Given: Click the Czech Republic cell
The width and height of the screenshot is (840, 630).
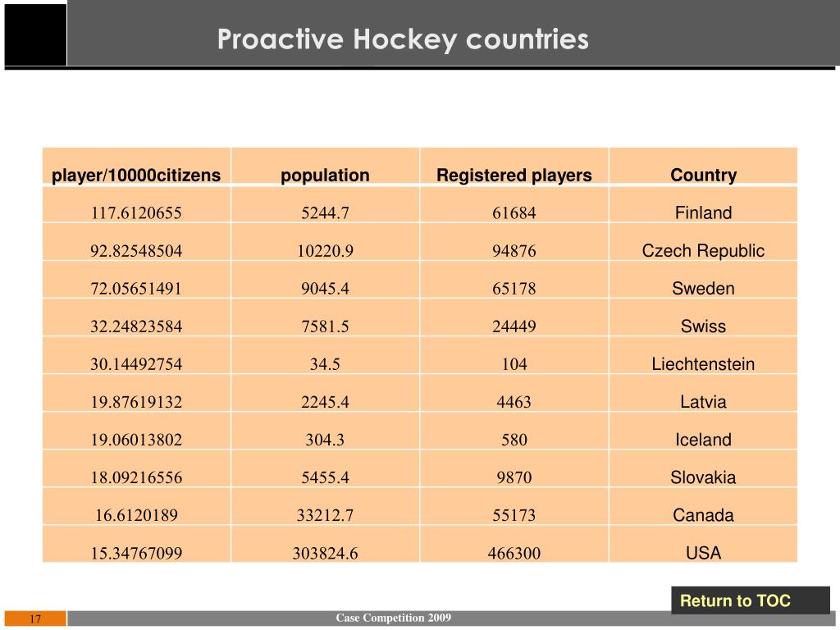Looking at the screenshot, I should click(703, 251).
